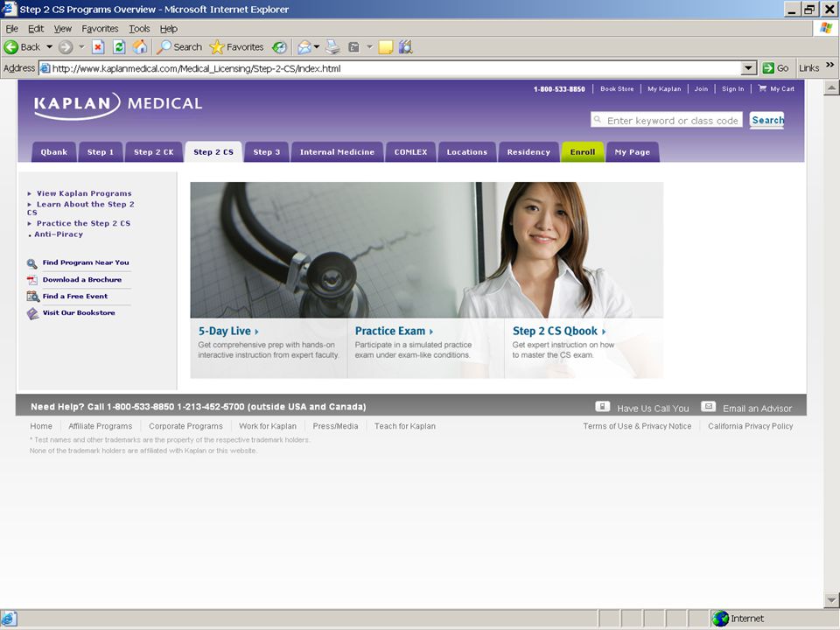The width and height of the screenshot is (840, 630).
Task: Click the Have Us Call You phone icon
Action: pos(603,407)
